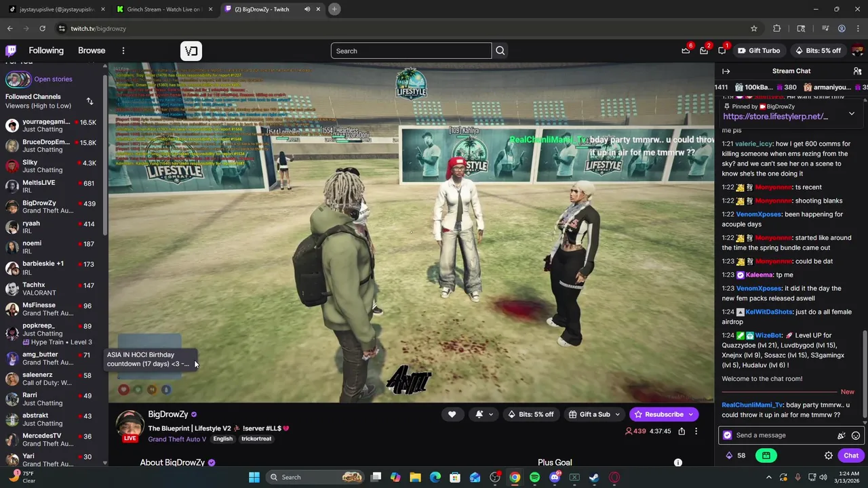Viewport: 868px width, 488px height.
Task: Open the user avatar menu
Action: pos(857,51)
